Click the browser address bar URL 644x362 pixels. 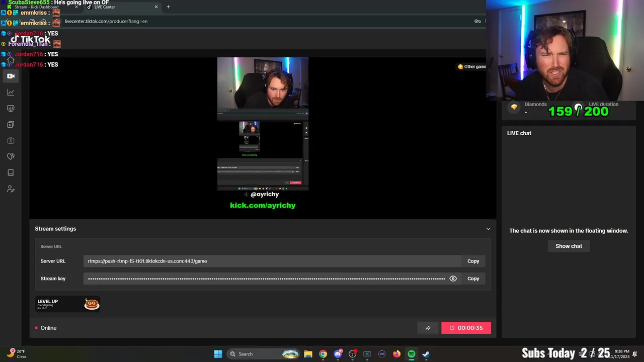(x=106, y=21)
